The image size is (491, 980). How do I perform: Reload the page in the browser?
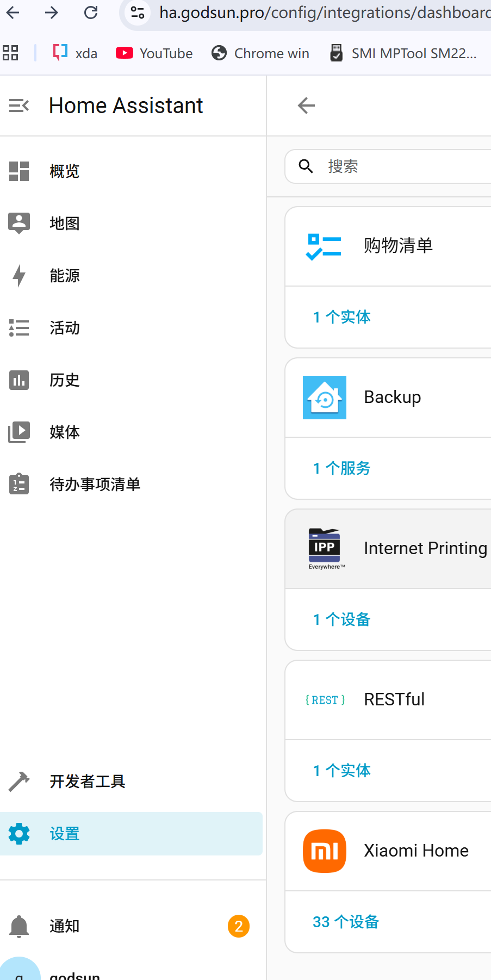(91, 13)
